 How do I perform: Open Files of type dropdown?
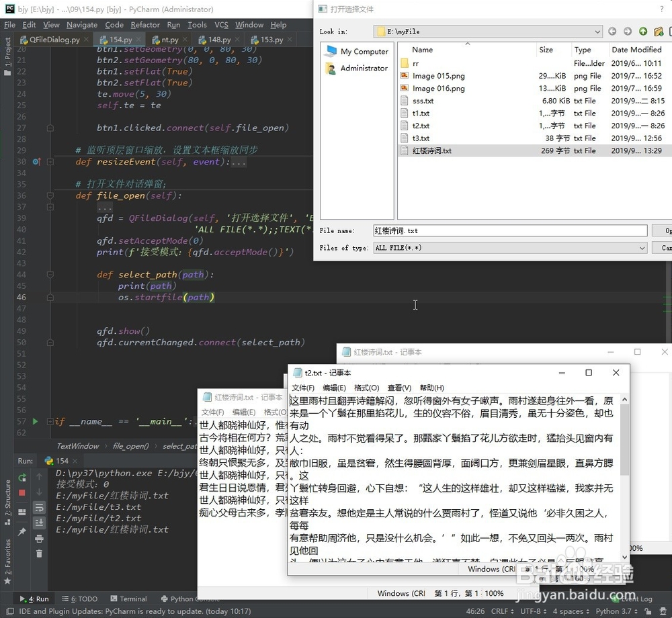642,248
